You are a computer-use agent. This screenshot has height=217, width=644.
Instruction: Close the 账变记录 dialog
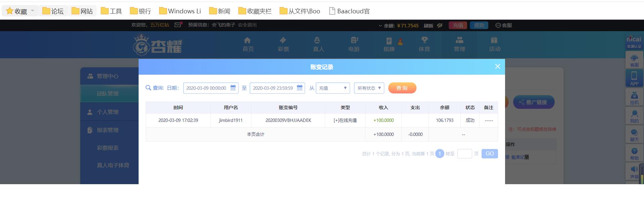497,66
